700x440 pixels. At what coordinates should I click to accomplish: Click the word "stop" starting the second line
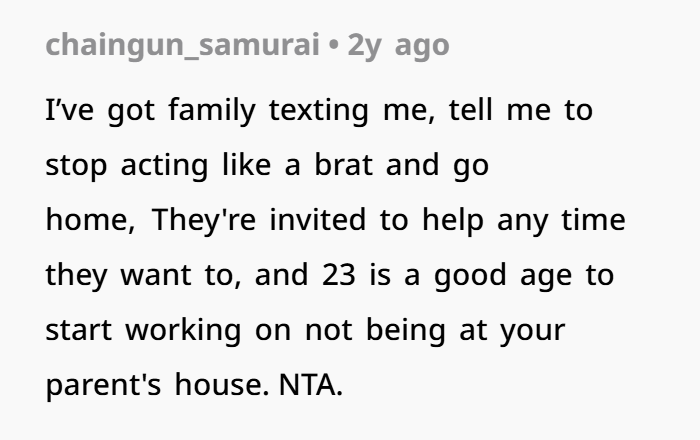coord(77,166)
